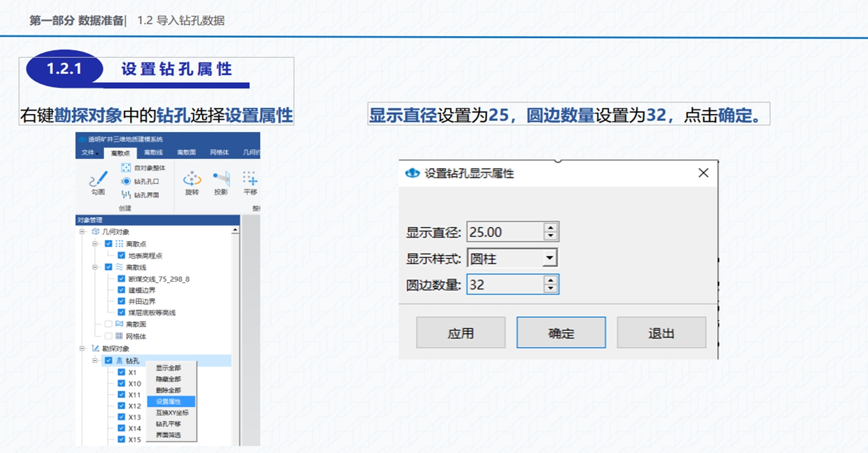Toggle the 井田边界 checkbox
The image size is (868, 453).
[122, 301]
